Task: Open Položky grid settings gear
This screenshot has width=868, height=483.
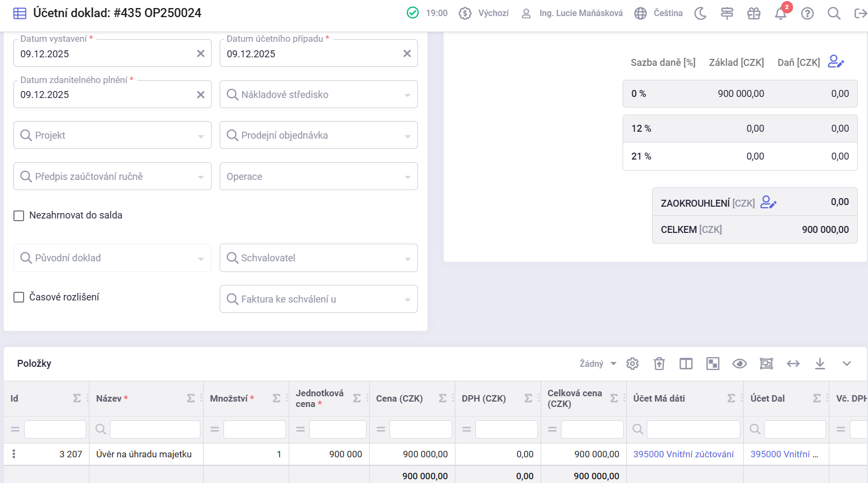Action: [632, 364]
